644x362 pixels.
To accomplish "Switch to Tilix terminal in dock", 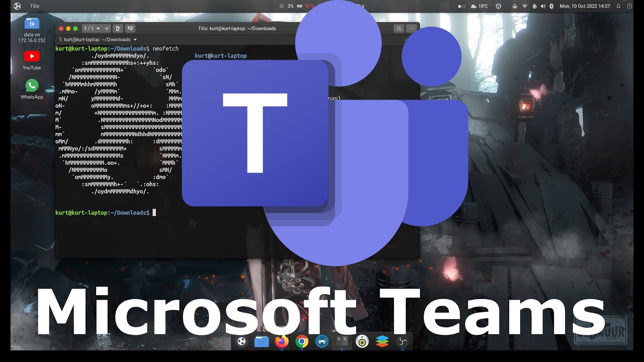I will tap(342, 342).
